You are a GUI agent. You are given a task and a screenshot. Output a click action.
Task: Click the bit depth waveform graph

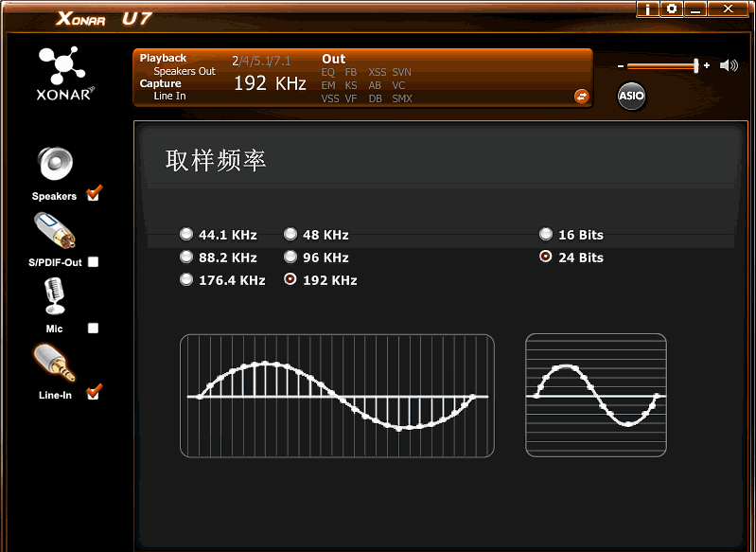596,395
